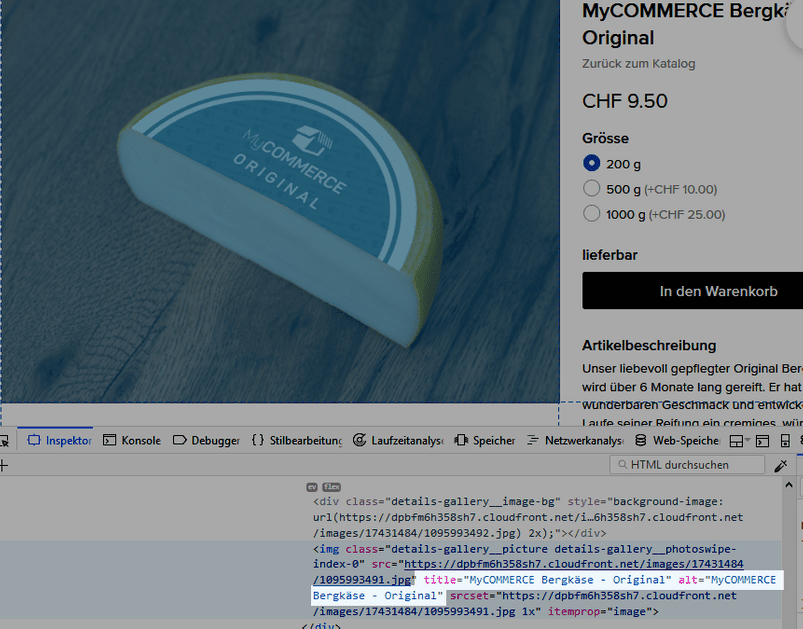Click the eyedropper color picker icon

tap(781, 465)
